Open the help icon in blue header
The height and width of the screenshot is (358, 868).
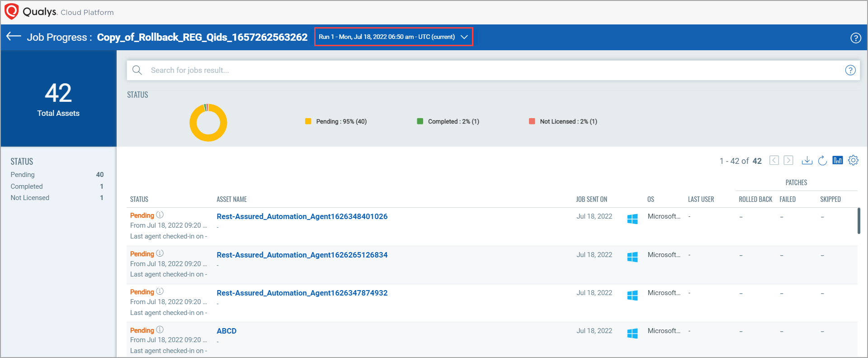[855, 38]
